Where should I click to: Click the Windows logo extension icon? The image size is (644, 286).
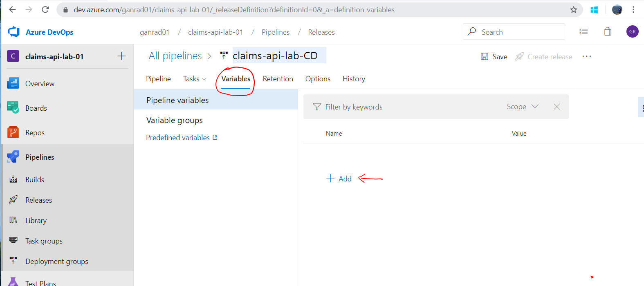tap(595, 10)
